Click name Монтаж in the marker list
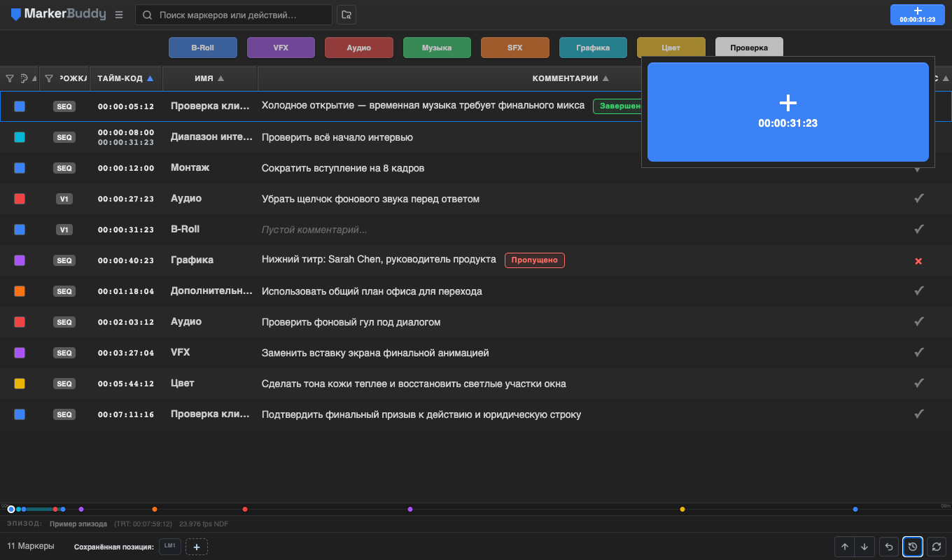The image size is (952, 560). click(190, 168)
